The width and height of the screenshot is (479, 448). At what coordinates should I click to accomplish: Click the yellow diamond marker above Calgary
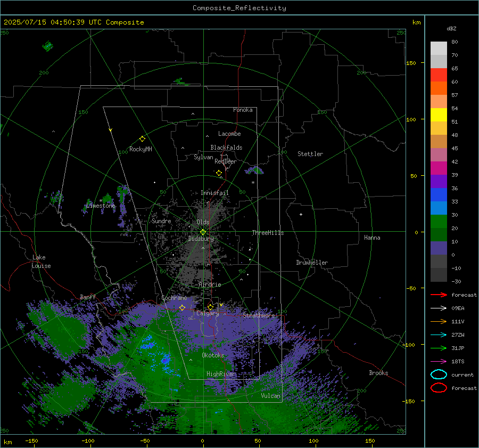click(210, 307)
